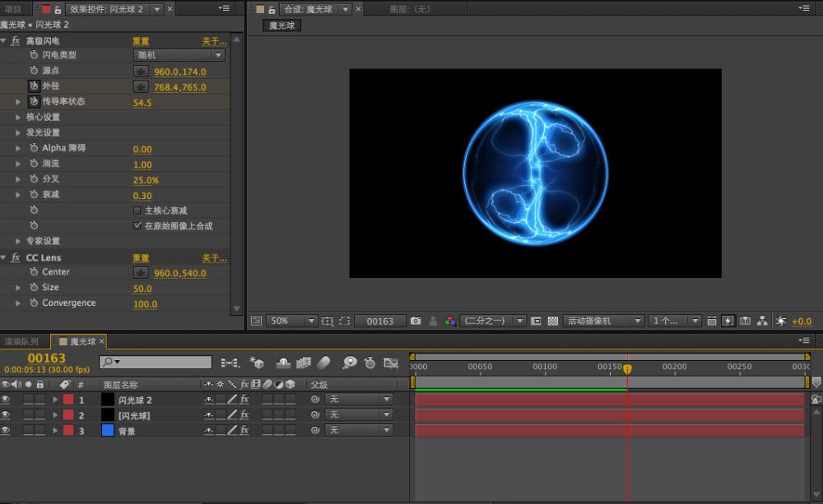This screenshot has width=823, height=504.
Task: Click the timeline layer search field
Action: [156, 362]
